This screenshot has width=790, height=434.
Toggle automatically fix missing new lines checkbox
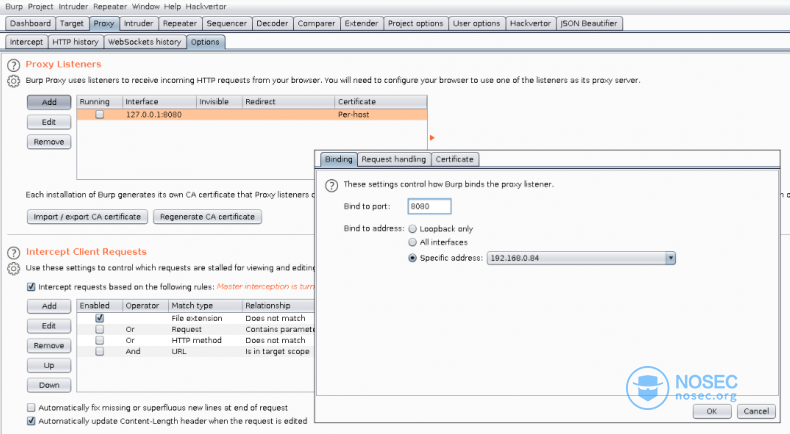pos(31,407)
